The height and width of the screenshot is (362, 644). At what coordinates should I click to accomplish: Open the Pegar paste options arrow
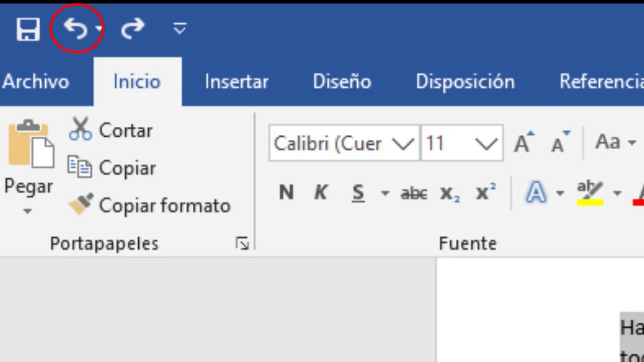pyautogui.click(x=28, y=211)
